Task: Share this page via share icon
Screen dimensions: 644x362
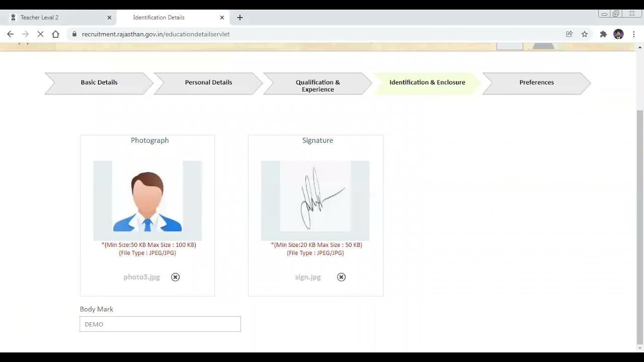Action: pyautogui.click(x=569, y=34)
